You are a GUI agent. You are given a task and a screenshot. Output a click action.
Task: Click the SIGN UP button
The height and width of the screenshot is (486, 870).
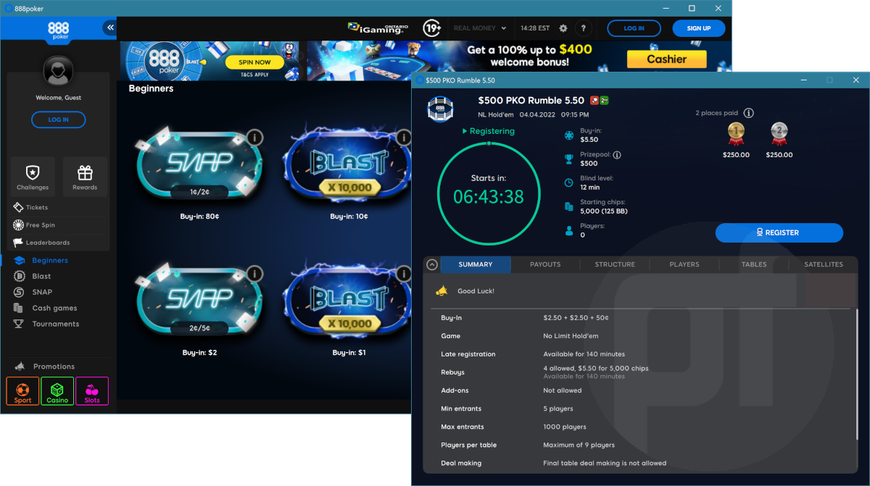(699, 28)
